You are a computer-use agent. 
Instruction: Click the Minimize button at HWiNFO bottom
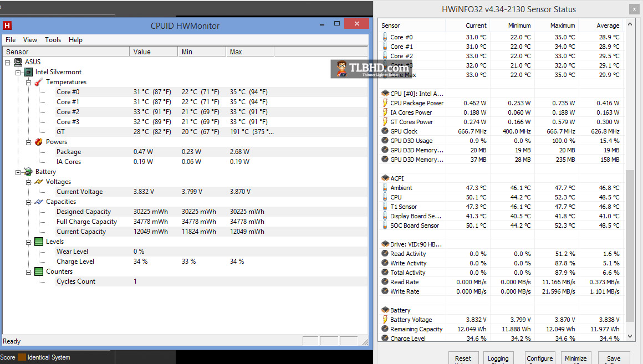(576, 358)
